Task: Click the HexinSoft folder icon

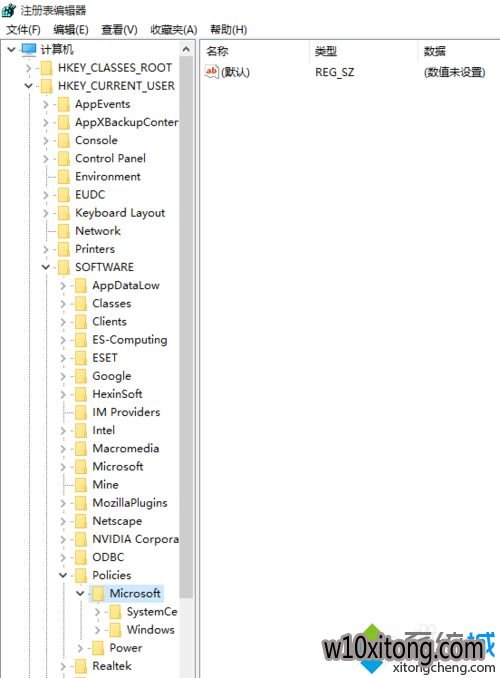Action: tap(81, 395)
